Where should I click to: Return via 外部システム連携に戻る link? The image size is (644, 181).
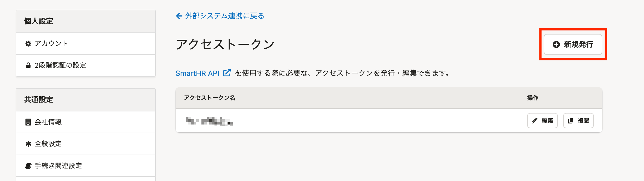[x=224, y=16]
